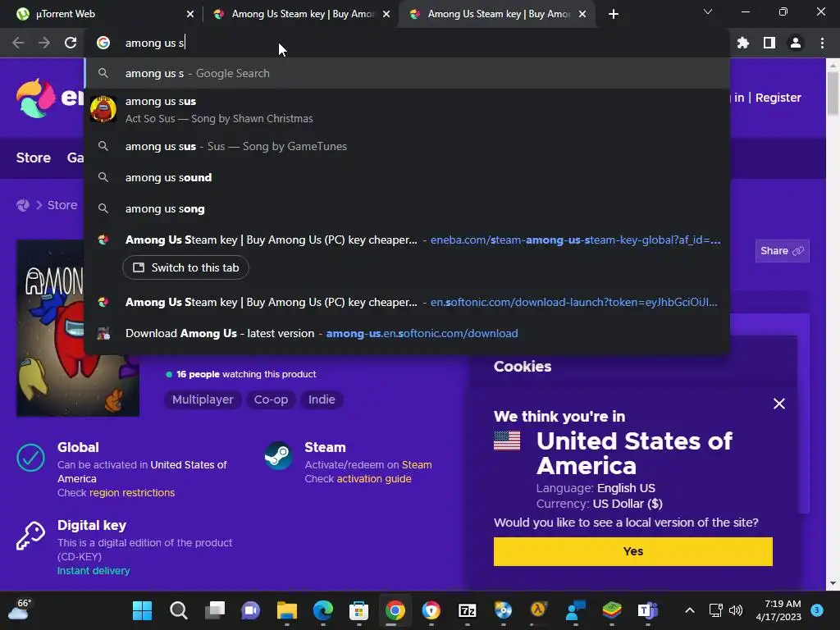The image size is (840, 630).
Task: Expand the tab search chevron
Action: point(708,11)
